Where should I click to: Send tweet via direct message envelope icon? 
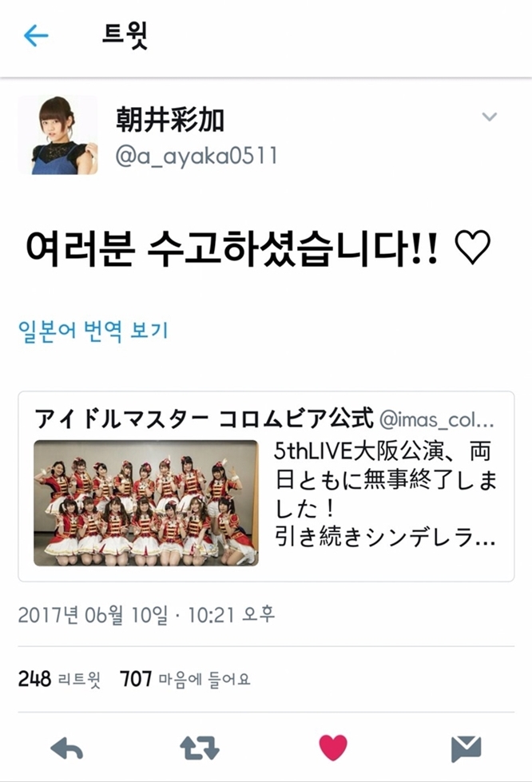click(x=466, y=748)
